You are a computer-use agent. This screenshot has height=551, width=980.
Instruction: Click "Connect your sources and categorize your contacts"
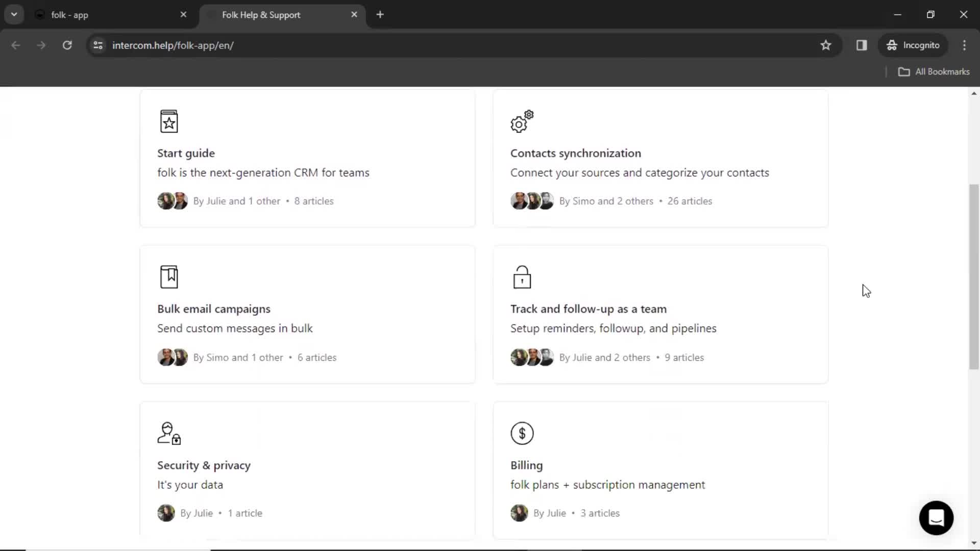(640, 172)
